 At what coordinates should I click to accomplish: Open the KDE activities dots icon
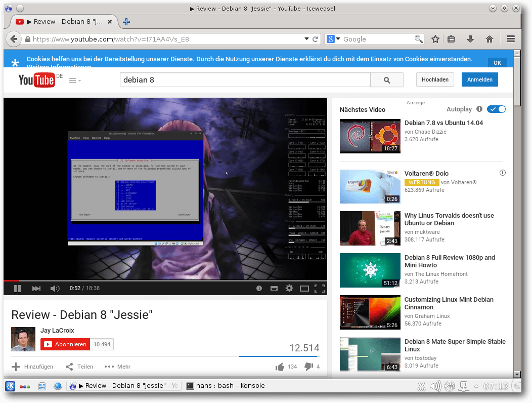(x=25, y=387)
